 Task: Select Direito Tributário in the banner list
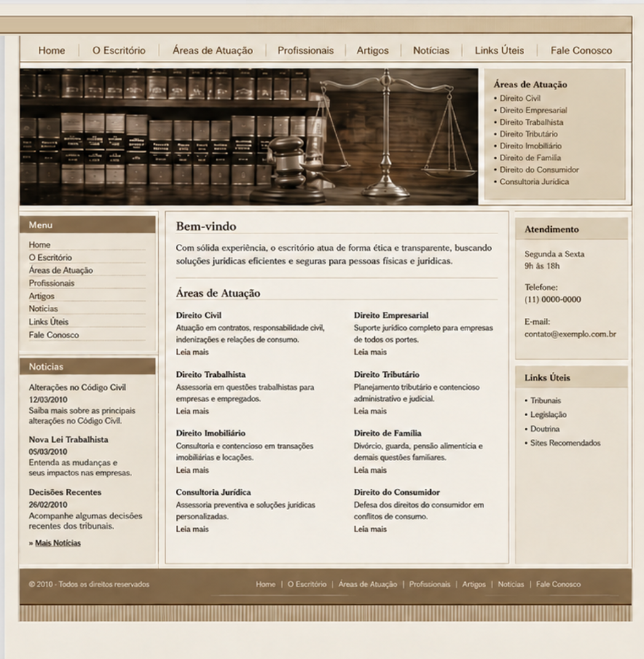pos(528,134)
